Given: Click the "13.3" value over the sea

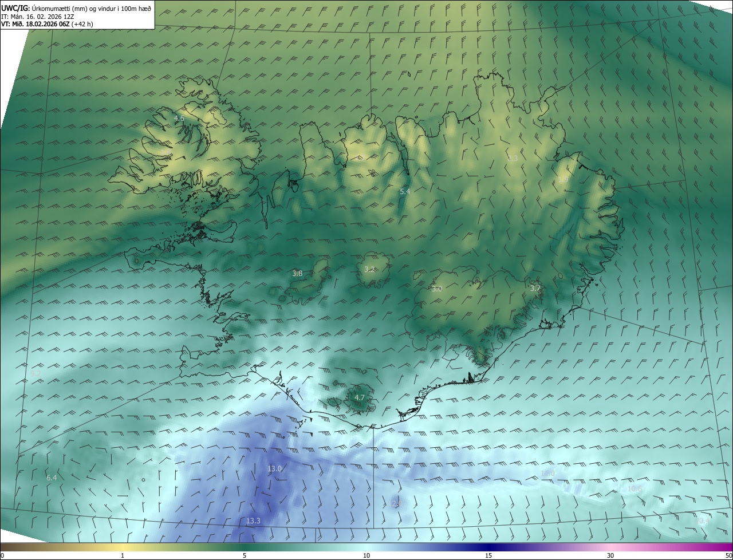Looking at the screenshot, I should pos(253,520).
